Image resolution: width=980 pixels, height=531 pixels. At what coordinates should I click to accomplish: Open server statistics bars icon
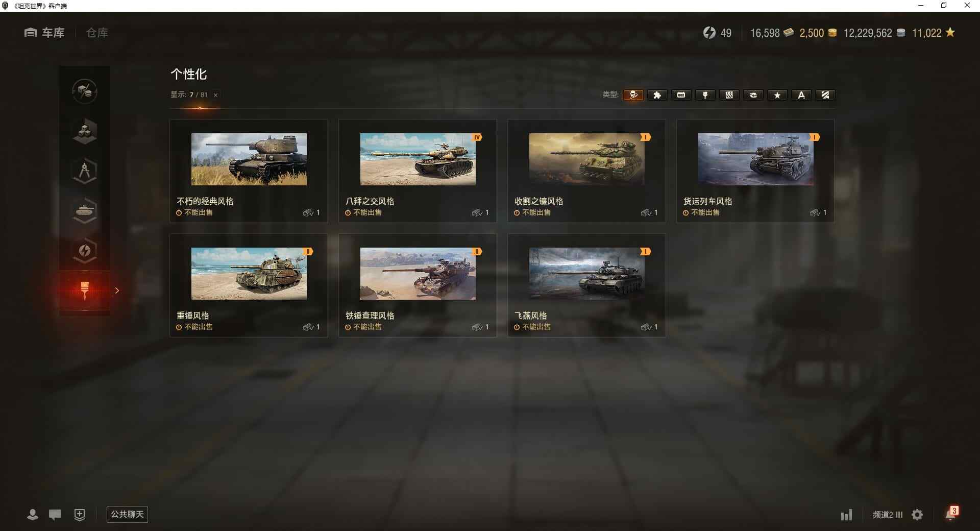[846, 515]
